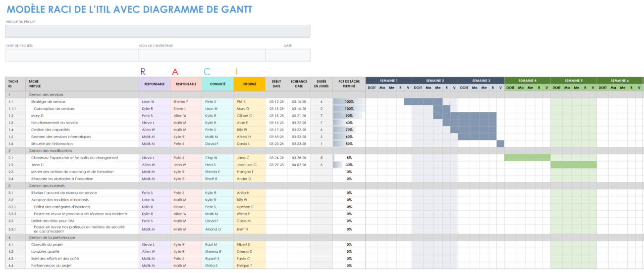Select the 90% progress bar for task 1.2
644x273 pixels.
pos(349,116)
